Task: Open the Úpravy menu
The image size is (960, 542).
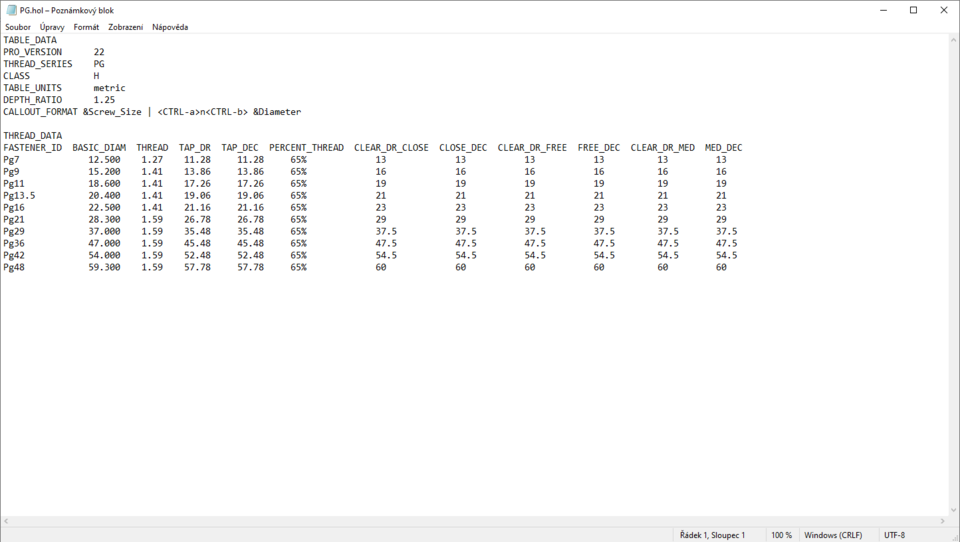Action: [52, 27]
